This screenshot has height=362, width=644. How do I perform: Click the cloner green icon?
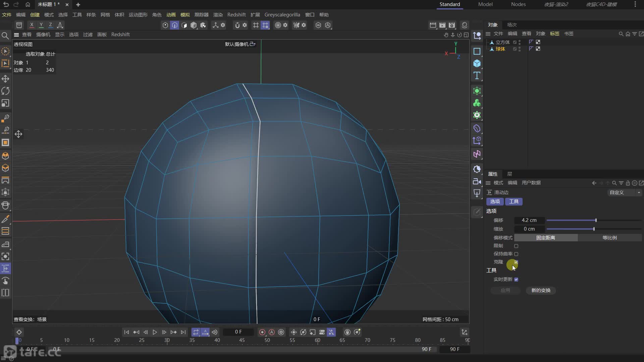(x=477, y=103)
